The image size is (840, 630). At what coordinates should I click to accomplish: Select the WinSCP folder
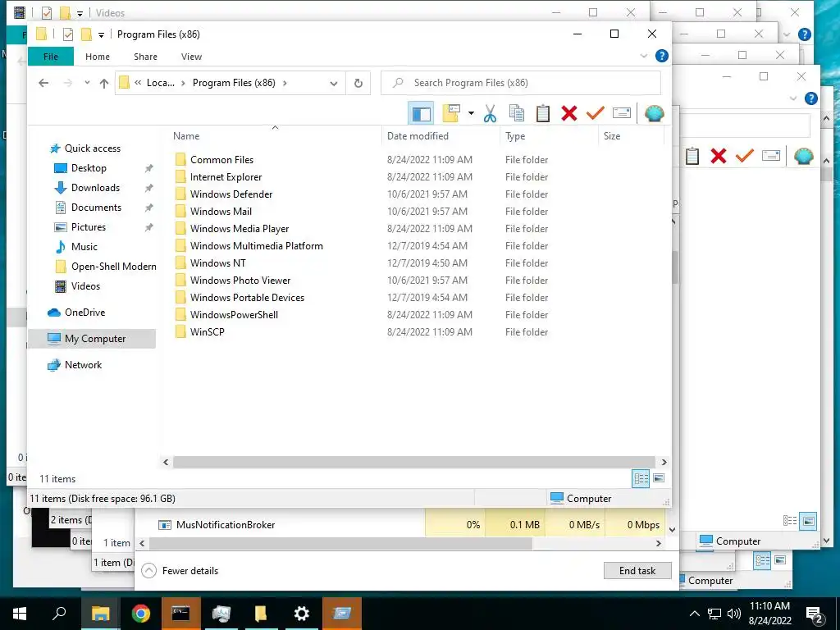coord(207,332)
